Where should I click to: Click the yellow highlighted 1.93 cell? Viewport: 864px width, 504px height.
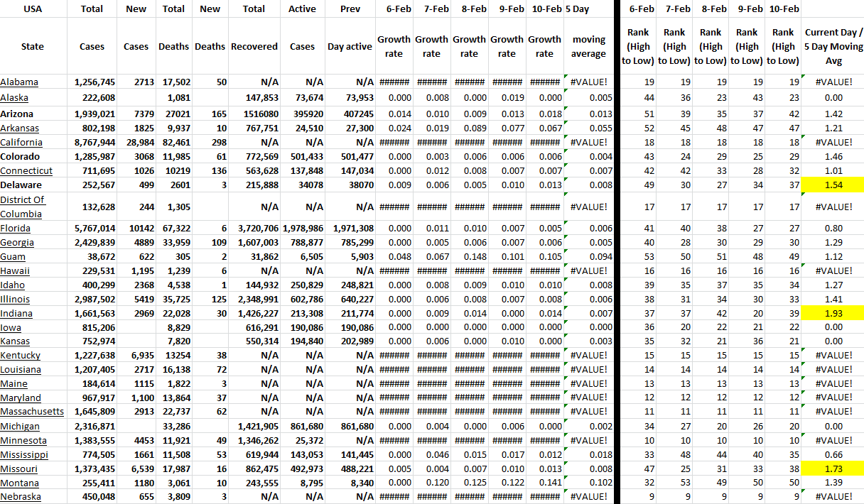pyautogui.click(x=832, y=313)
